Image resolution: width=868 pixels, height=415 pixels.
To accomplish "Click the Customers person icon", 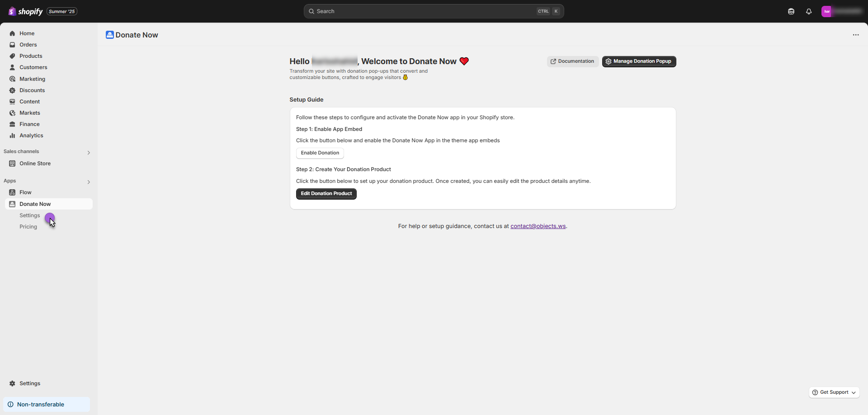I will (x=12, y=67).
